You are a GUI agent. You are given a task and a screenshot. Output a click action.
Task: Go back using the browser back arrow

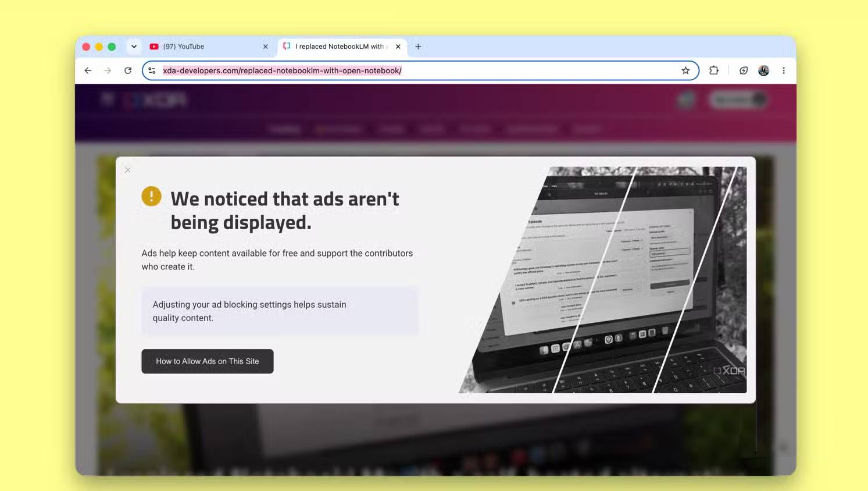(x=88, y=70)
